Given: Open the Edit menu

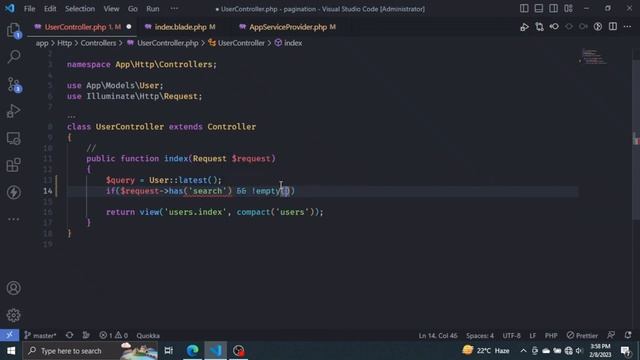Looking at the screenshot, I should pos(50,9).
